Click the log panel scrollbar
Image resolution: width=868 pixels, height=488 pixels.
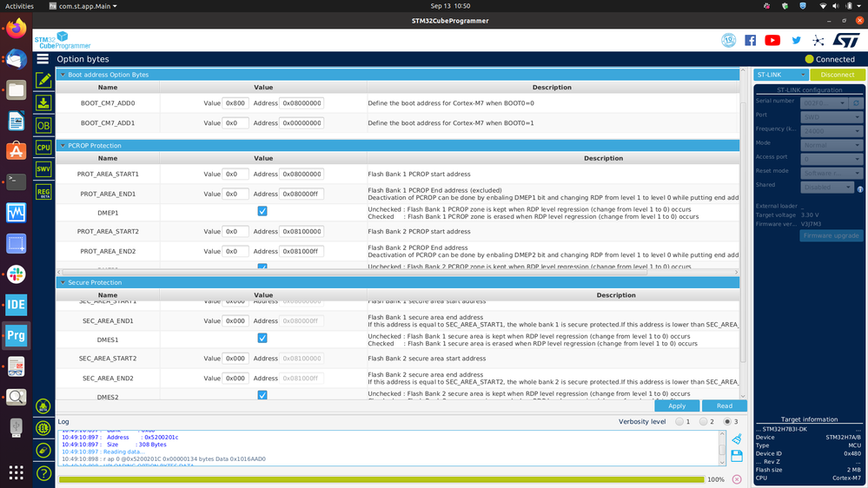tap(722, 448)
